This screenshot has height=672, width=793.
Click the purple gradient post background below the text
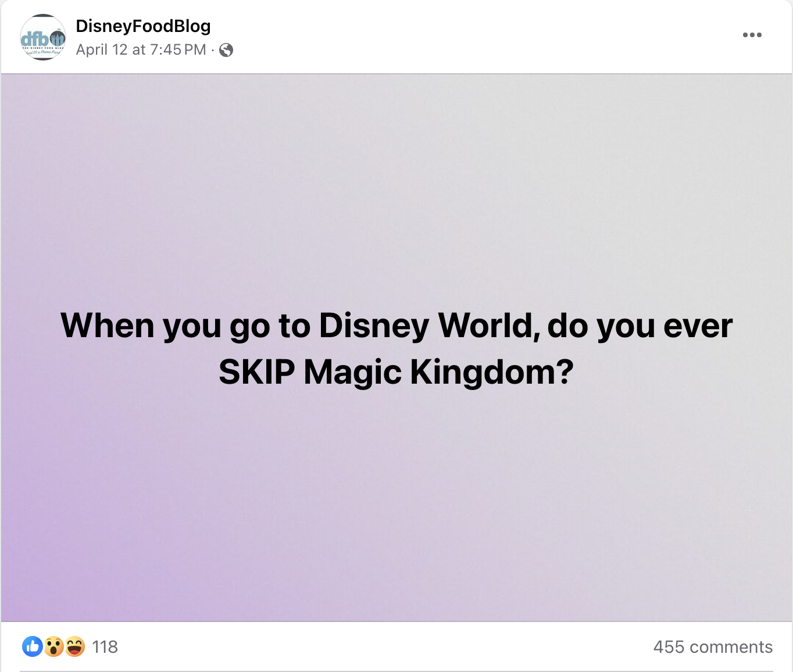pyautogui.click(x=396, y=506)
